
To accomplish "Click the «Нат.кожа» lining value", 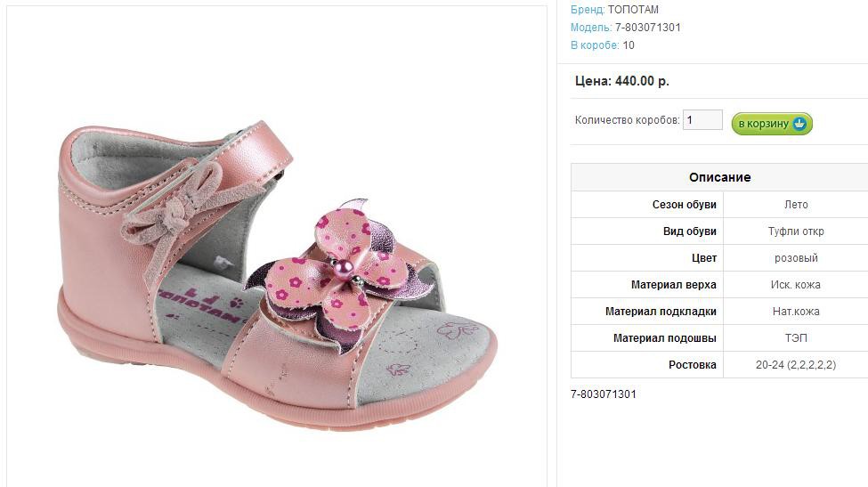I will 796,312.
